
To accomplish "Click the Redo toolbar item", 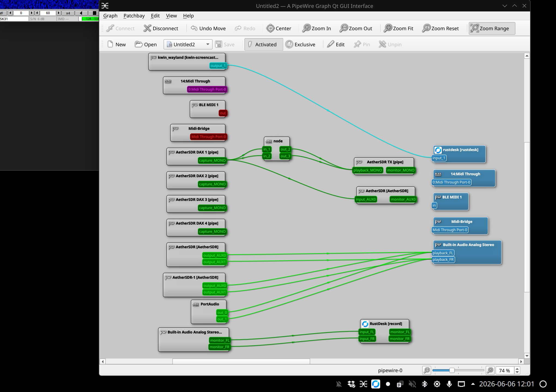I will (x=245, y=28).
